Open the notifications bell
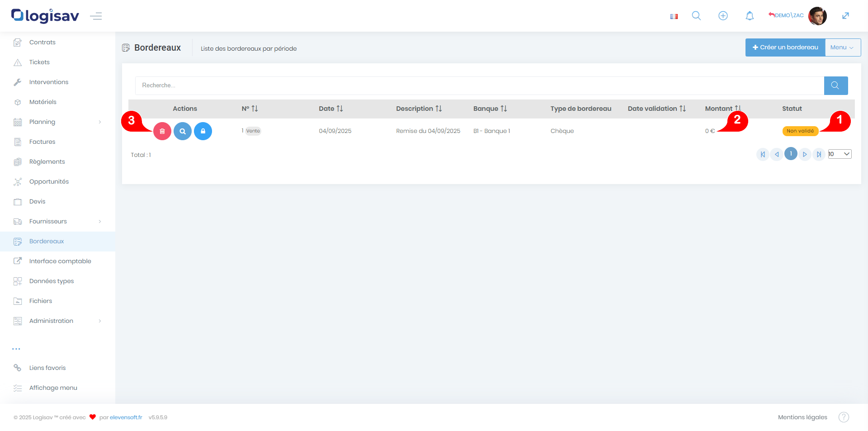Viewport: 868px width, 431px height. pyautogui.click(x=750, y=16)
